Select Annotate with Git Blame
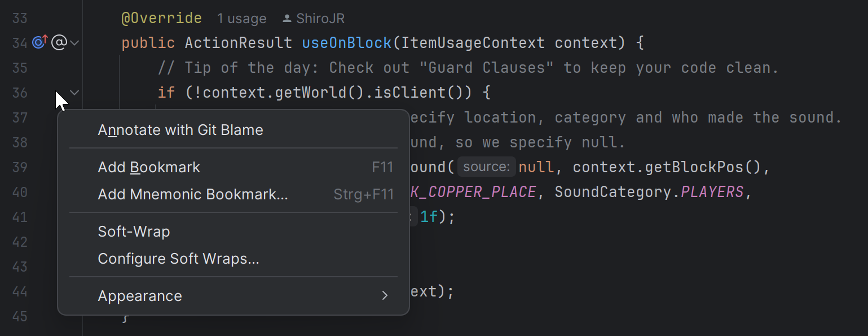The image size is (868, 336). click(180, 130)
